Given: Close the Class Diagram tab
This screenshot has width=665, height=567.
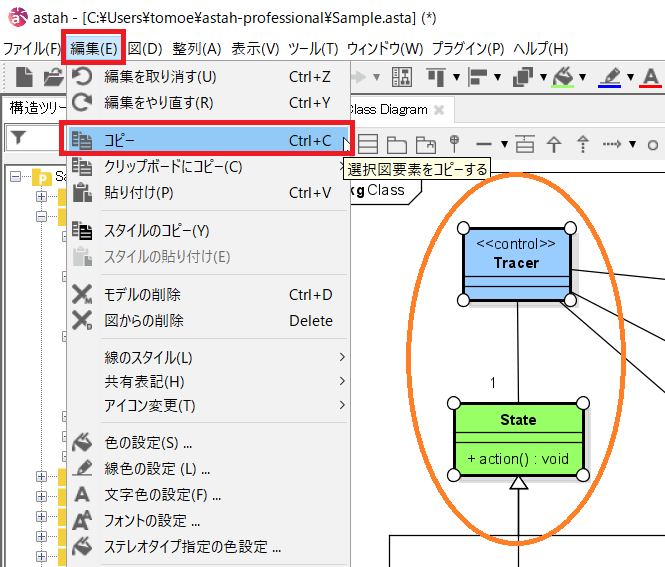Looking at the screenshot, I should [x=439, y=109].
